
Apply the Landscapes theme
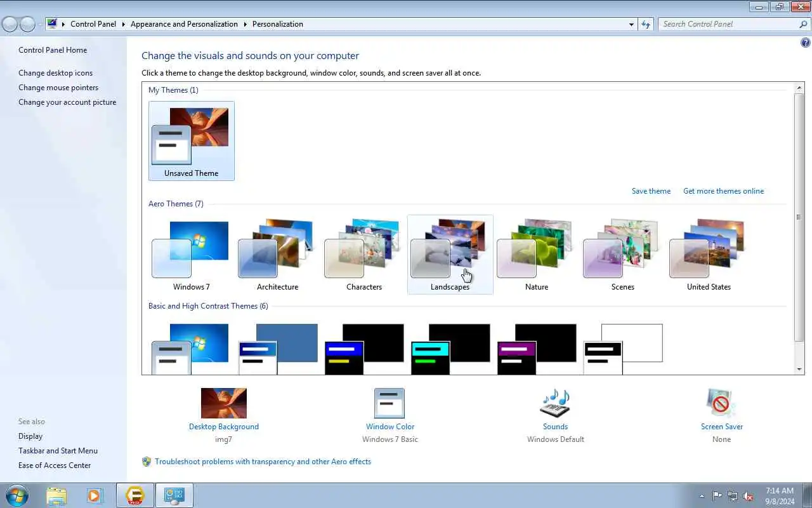pos(450,255)
